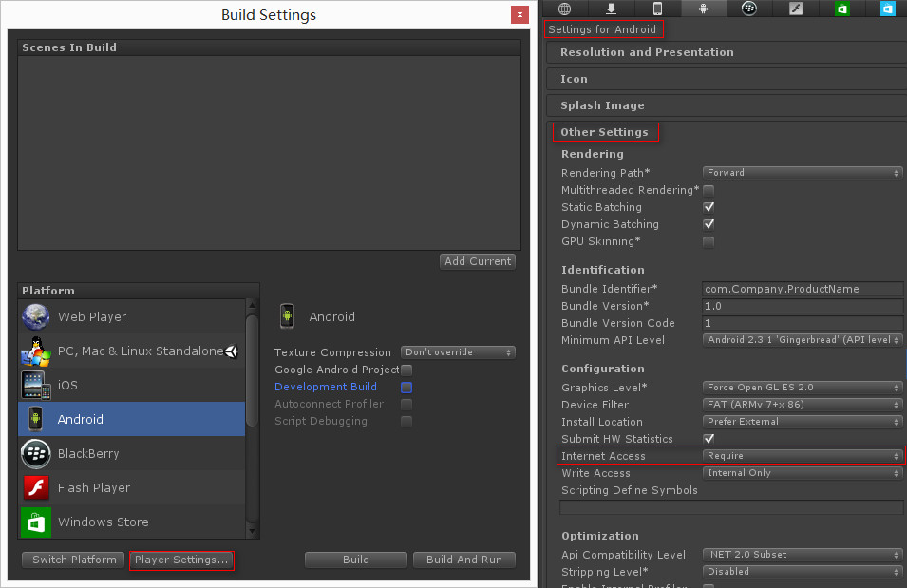Edit the Bundle Identifier field
This screenshot has width=907, height=588.
click(x=803, y=289)
